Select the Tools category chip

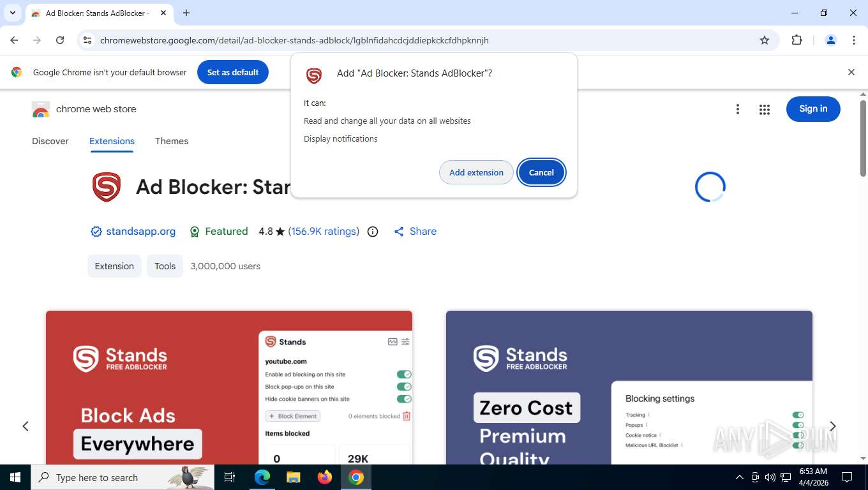coord(165,266)
